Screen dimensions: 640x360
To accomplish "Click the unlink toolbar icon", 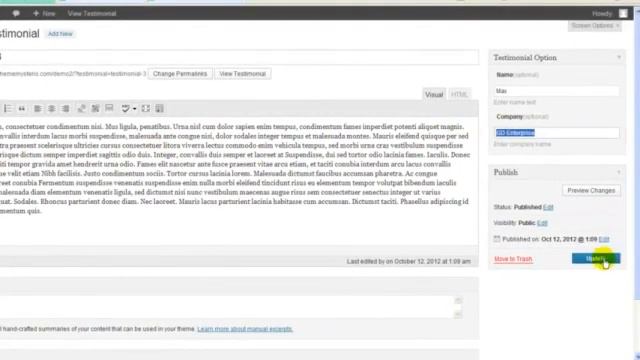I will coord(96,108).
